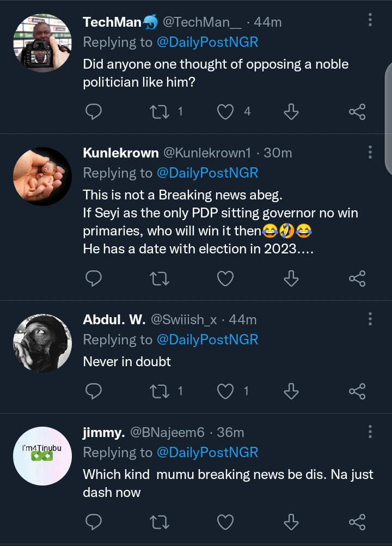This screenshot has width=392, height=546.
Task: Retweet jimmy.'s tweet
Action: coord(160,523)
